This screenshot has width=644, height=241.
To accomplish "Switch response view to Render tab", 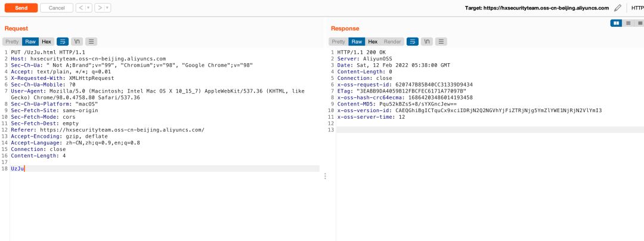I will point(392,42).
